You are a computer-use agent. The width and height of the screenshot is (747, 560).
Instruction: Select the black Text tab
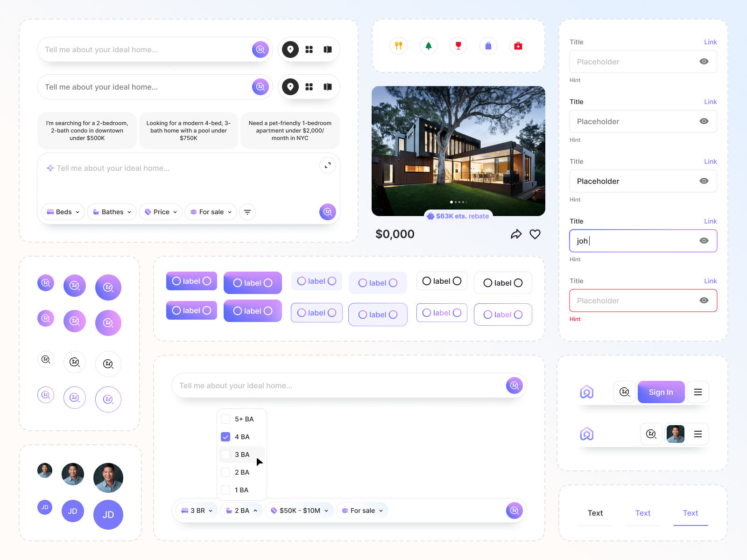tap(595, 513)
